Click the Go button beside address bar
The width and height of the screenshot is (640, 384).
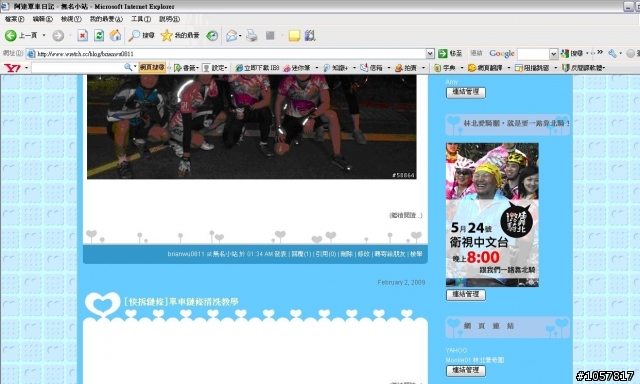[450, 53]
